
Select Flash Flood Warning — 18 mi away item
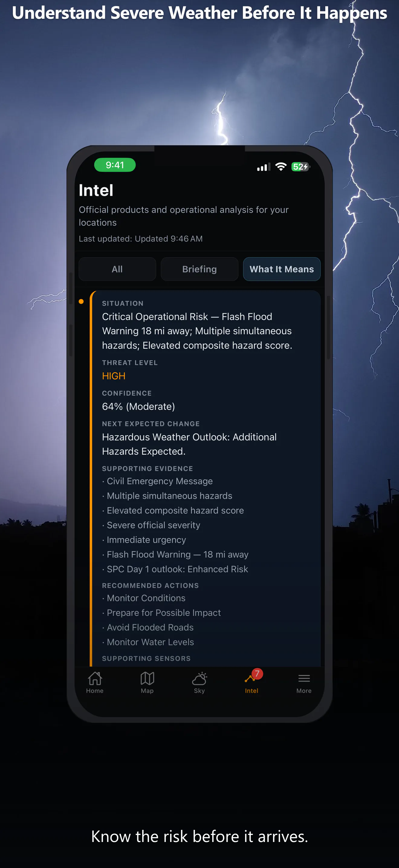[175, 554]
